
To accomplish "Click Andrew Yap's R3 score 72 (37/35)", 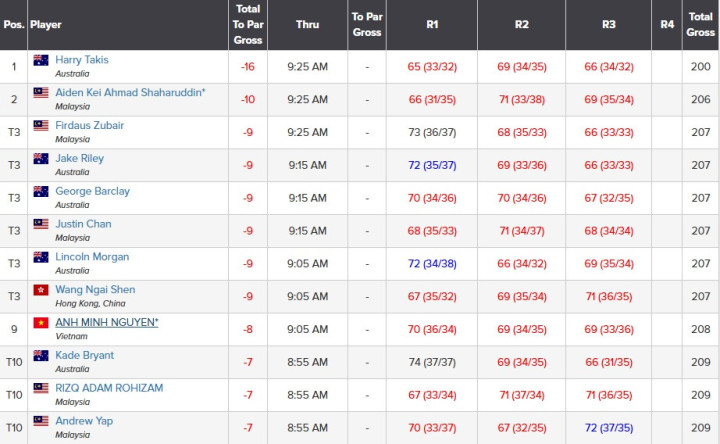I will pos(609,428).
